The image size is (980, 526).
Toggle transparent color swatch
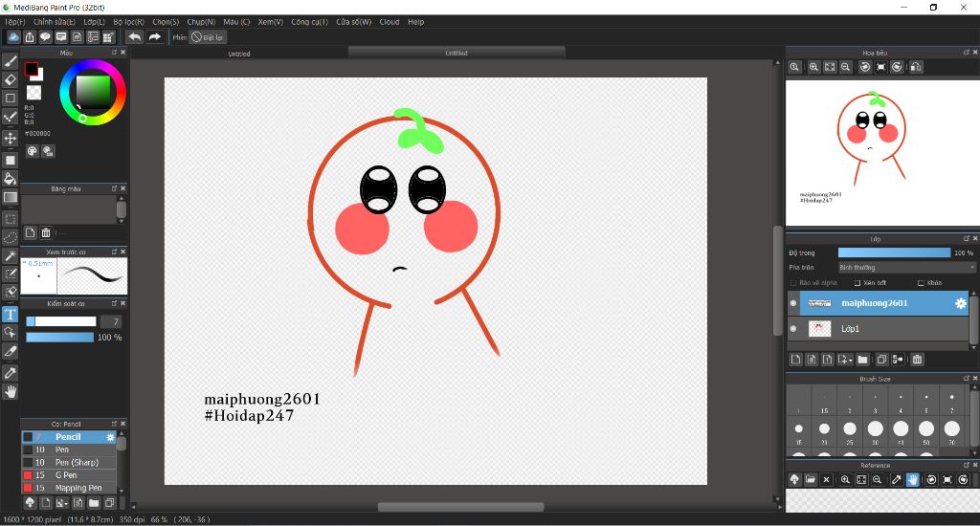click(x=33, y=93)
